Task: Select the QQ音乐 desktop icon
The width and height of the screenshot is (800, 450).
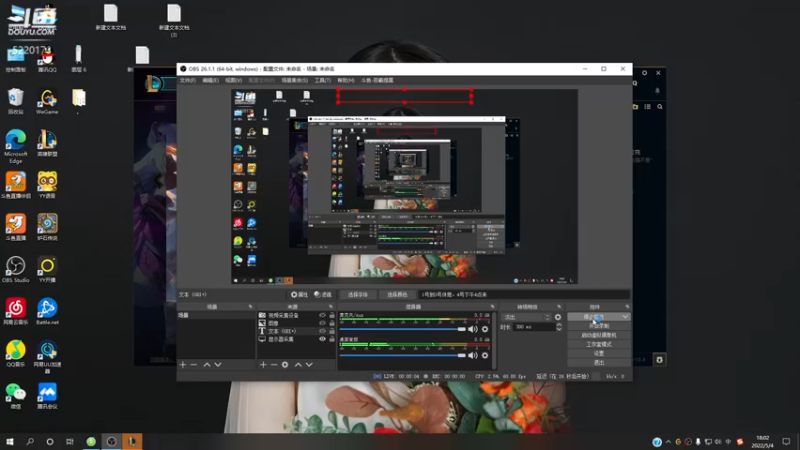Action: [x=15, y=354]
